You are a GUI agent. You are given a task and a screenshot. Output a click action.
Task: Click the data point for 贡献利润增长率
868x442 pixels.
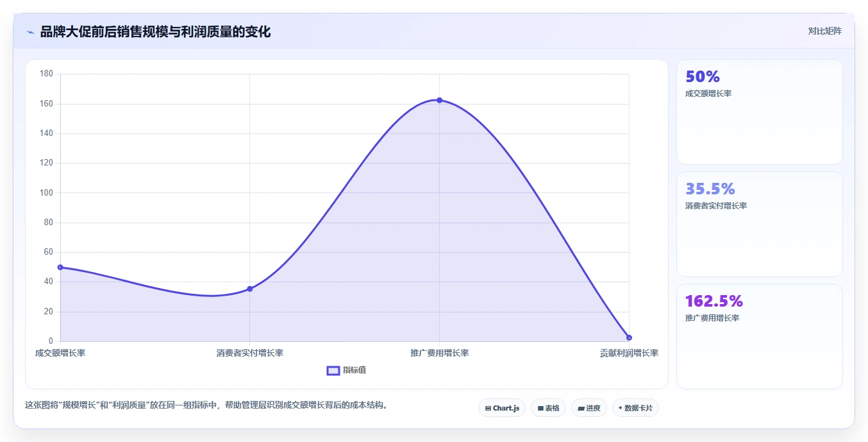629,337
